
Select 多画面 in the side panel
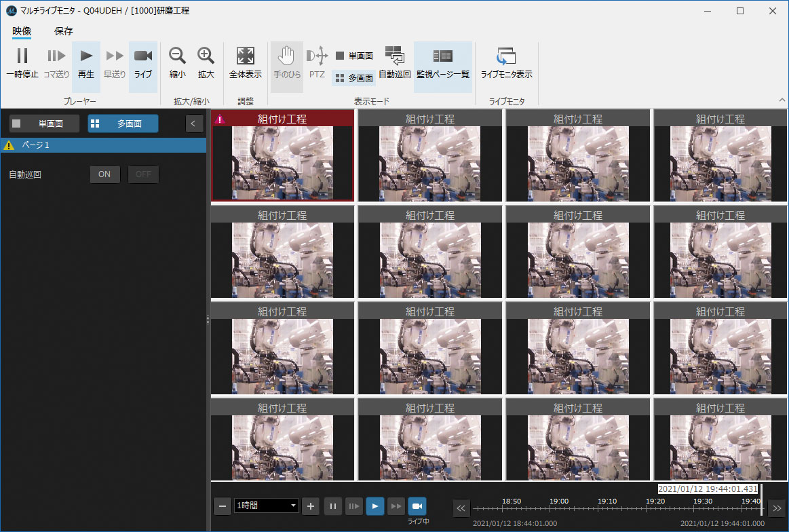click(x=123, y=123)
